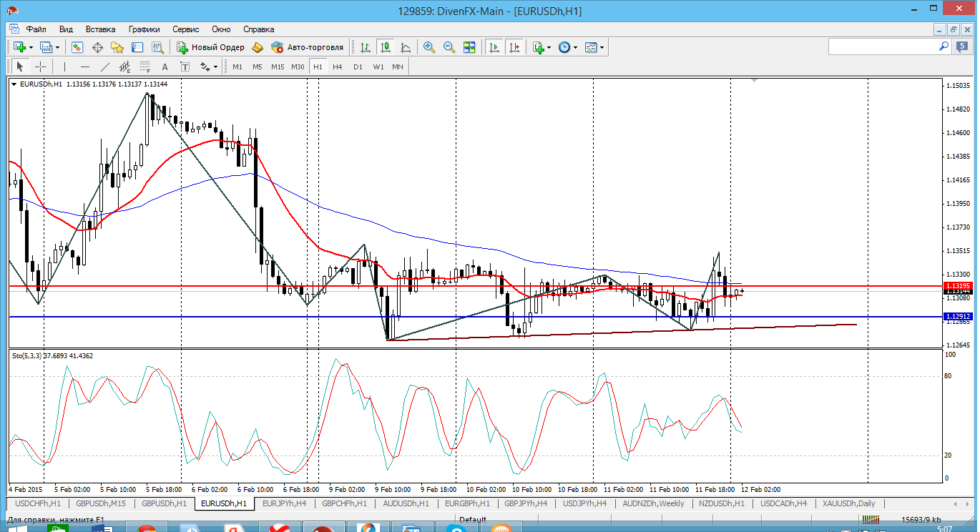980x532 pixels.
Task: Open the Графики menu
Action: pos(144,29)
